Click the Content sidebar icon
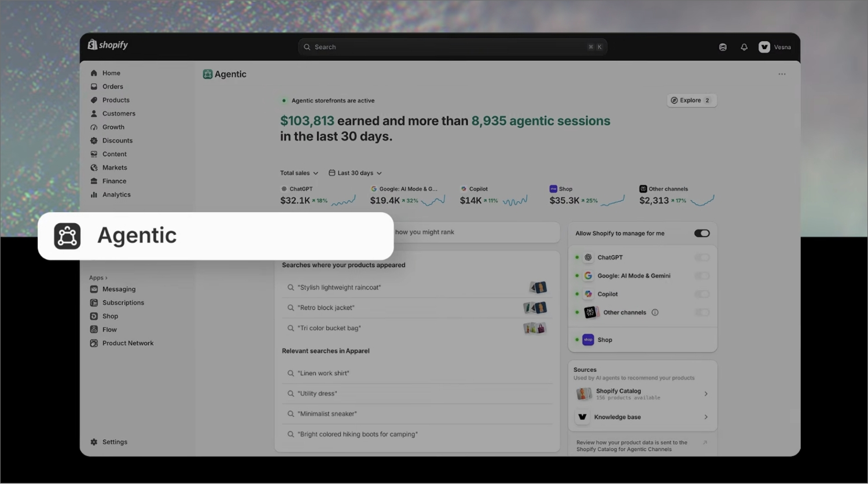The image size is (868, 484). point(94,154)
